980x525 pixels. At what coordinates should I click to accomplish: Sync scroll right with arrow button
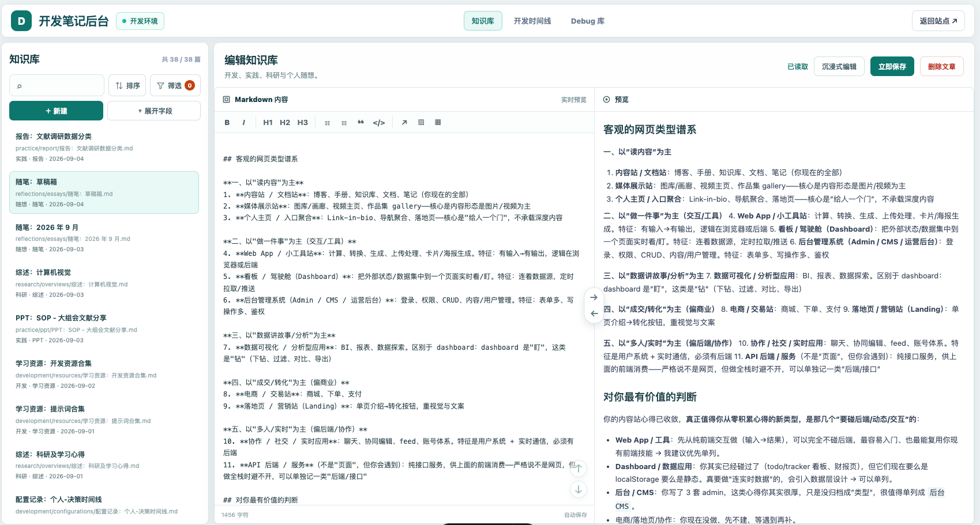point(594,298)
